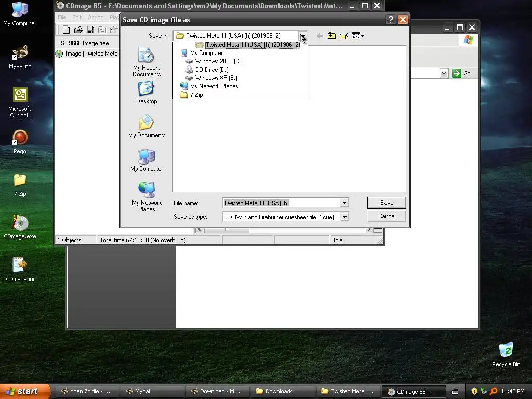
Task: Expand address dropdown in background window
Action: click(444, 73)
